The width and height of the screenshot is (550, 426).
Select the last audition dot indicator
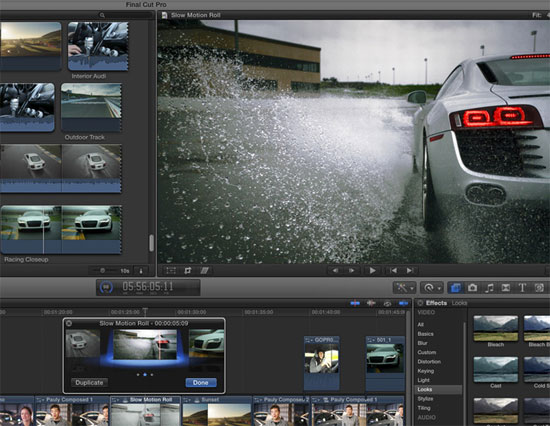[152, 374]
